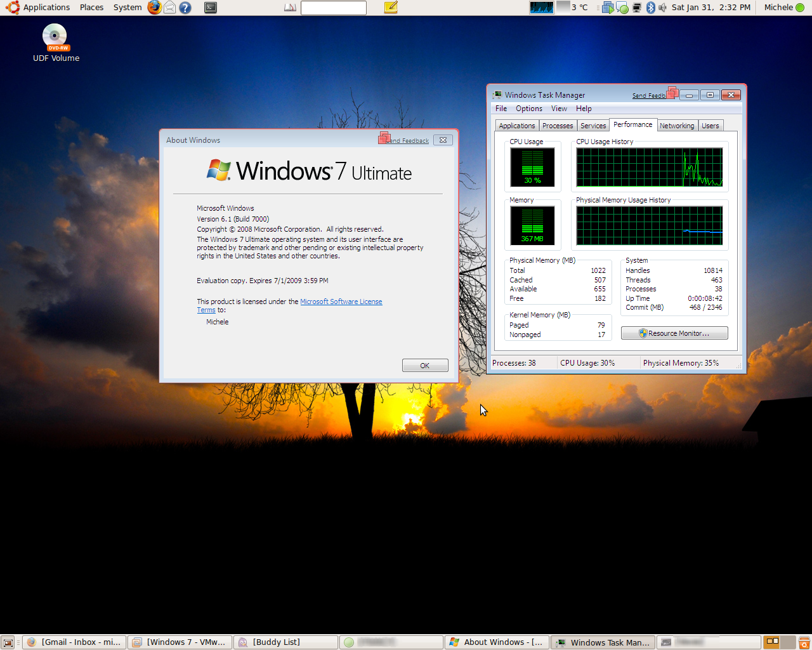The width and height of the screenshot is (812, 650).
Task: Click the CPU Usage History graph
Action: click(650, 167)
